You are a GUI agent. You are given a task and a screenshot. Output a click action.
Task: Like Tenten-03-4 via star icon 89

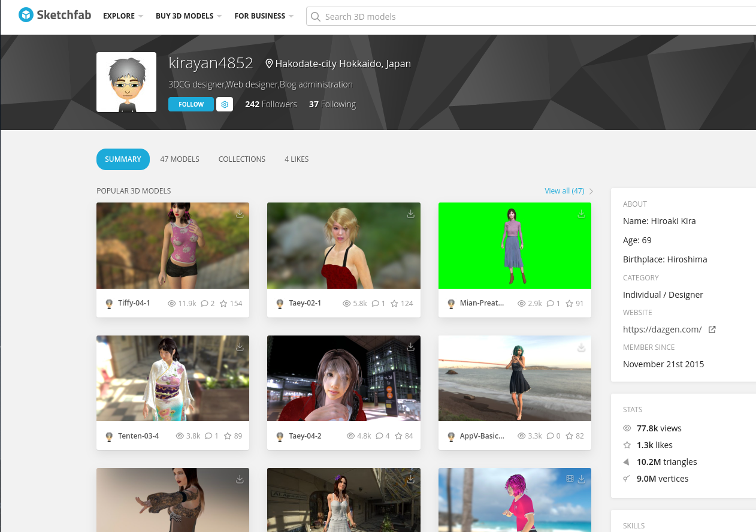coord(228,436)
